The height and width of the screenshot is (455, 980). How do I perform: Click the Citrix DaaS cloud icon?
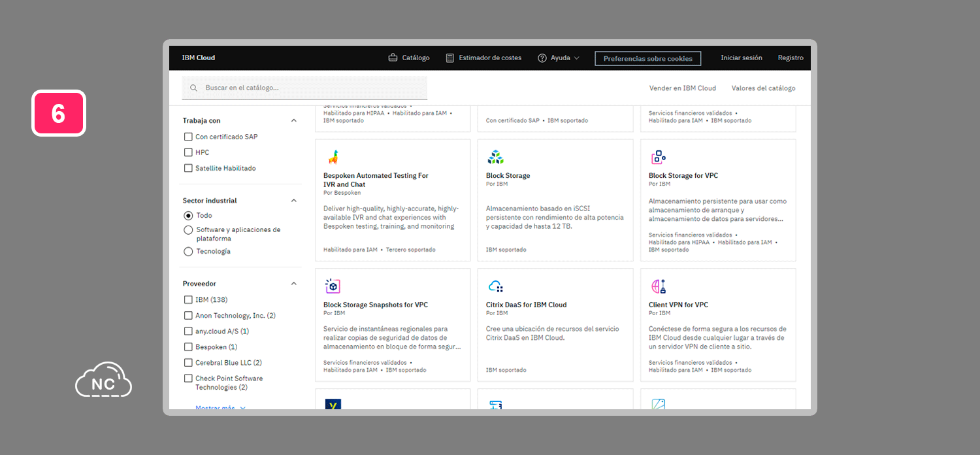496,286
